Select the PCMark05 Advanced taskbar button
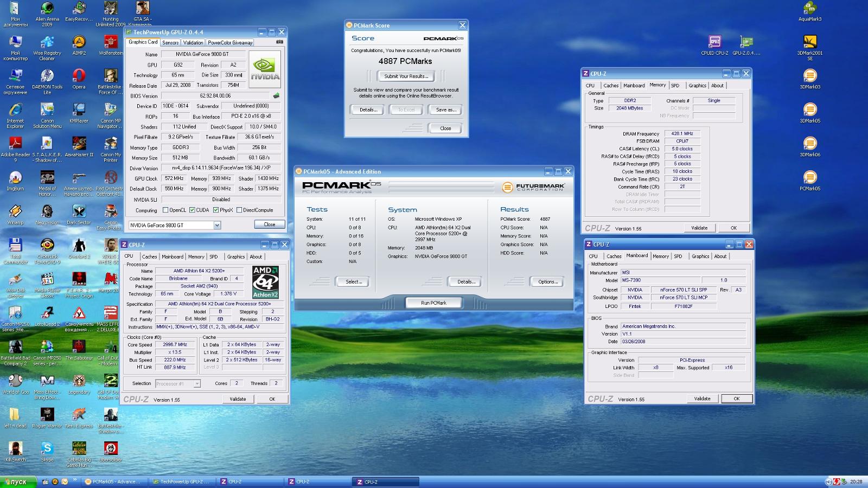Image resolution: width=868 pixels, height=488 pixels. click(x=114, y=481)
